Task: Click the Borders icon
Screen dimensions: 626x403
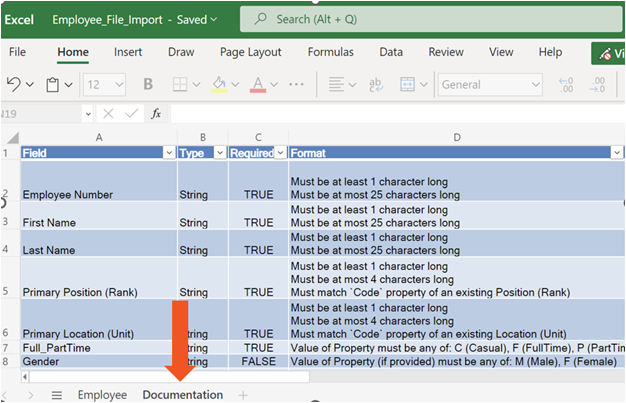Action: [180, 84]
